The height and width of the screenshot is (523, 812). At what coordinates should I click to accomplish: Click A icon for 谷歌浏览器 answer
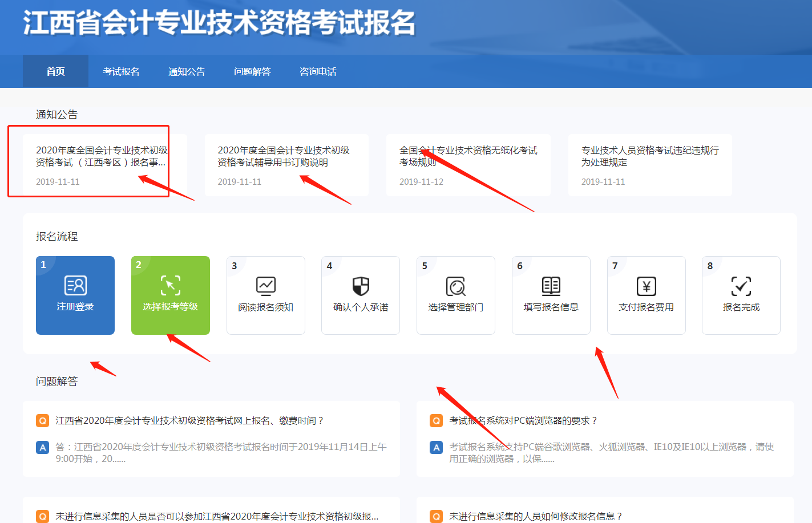(x=437, y=447)
